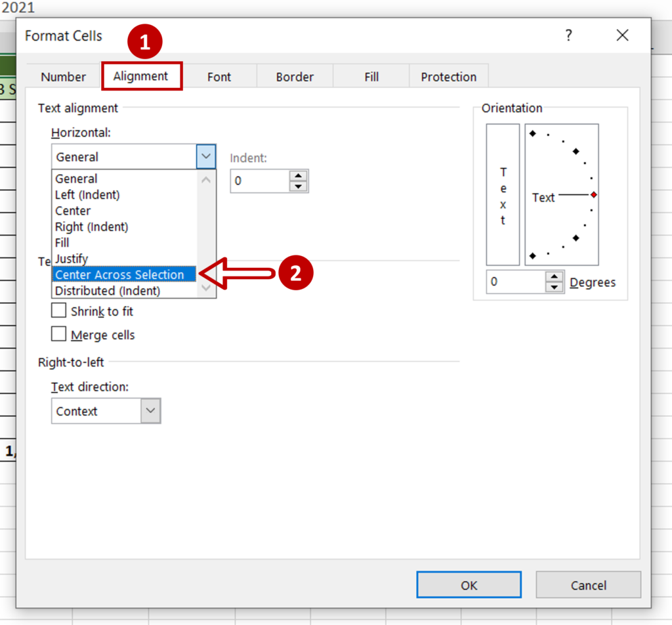Dismiss dialog with the Cancel button
The width and height of the screenshot is (672, 625).
coord(589,585)
